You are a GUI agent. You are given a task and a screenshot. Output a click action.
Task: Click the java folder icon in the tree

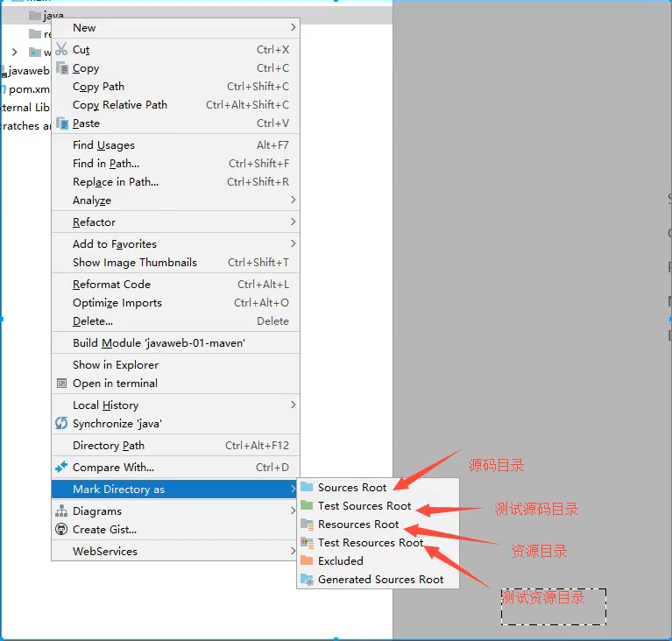[x=35, y=16]
